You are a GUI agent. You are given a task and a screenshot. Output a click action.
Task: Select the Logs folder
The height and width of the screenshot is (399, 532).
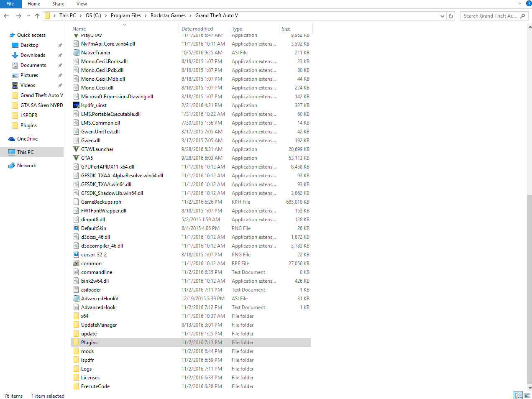tap(86, 369)
